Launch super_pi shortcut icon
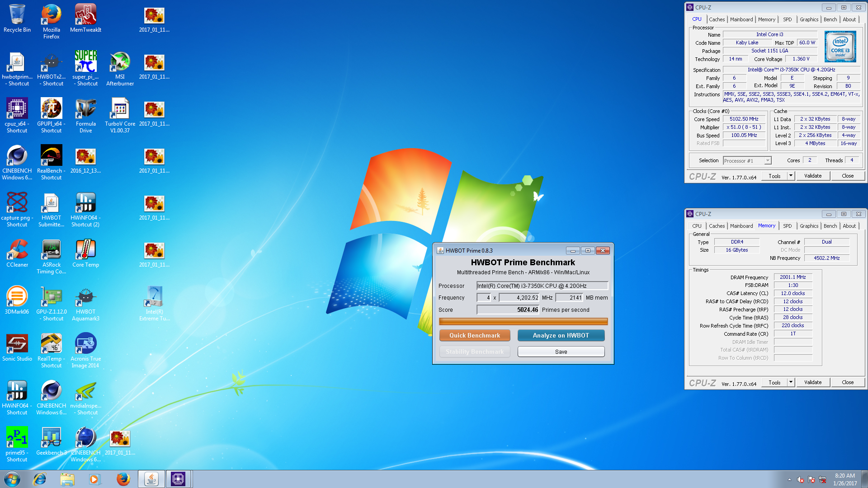This screenshot has width=868, height=488. click(85, 69)
